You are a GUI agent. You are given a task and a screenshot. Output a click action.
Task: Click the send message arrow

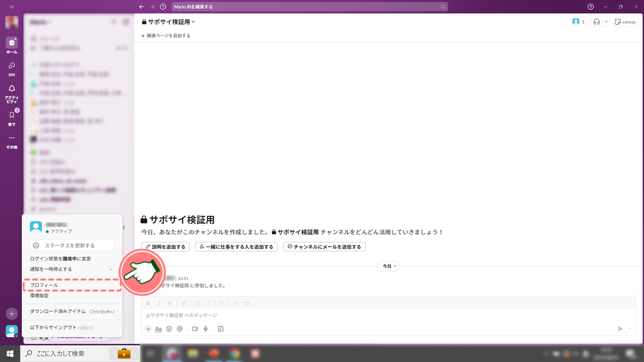click(620, 329)
